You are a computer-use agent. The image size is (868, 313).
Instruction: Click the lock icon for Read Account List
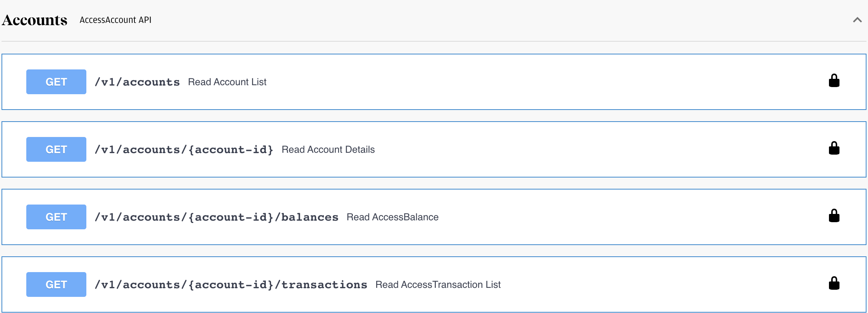834,81
